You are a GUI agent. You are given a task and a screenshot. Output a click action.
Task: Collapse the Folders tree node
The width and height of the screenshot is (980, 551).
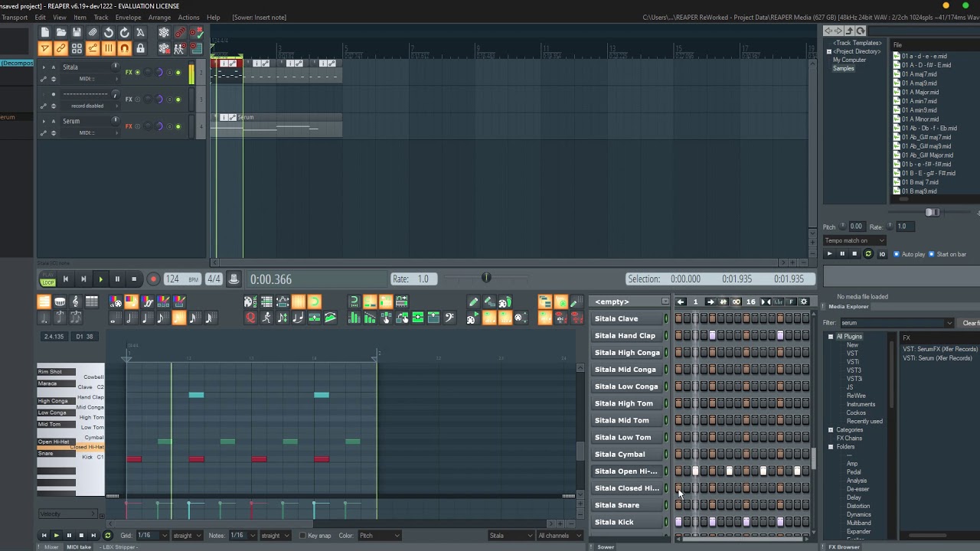pyautogui.click(x=831, y=447)
